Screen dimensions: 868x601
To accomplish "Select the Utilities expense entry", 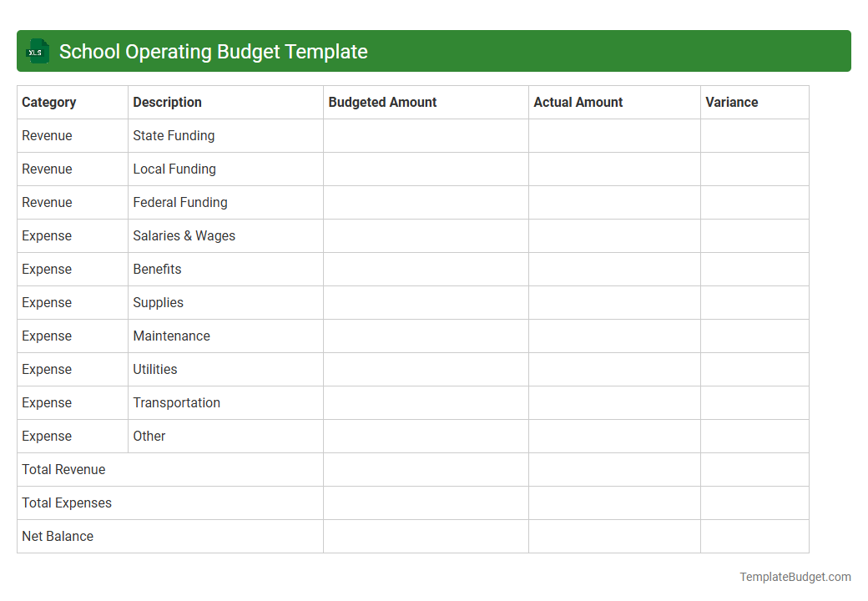I will pyautogui.click(x=155, y=369).
